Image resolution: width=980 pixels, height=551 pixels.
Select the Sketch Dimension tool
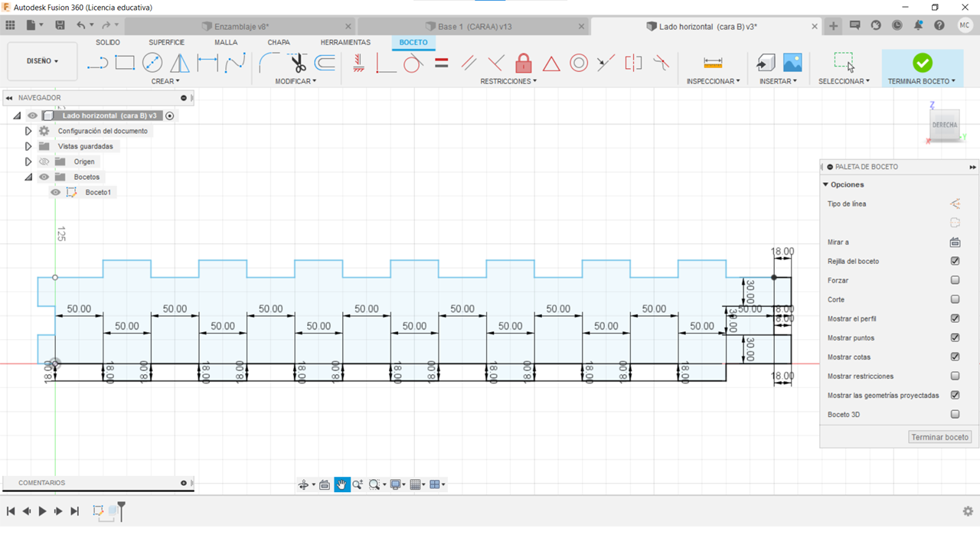coord(207,63)
